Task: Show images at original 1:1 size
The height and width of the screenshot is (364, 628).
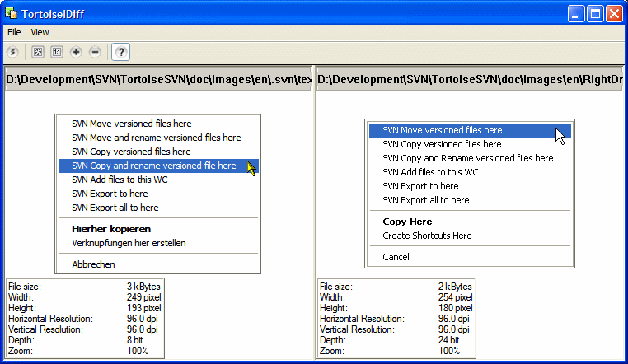Action: 57,52
